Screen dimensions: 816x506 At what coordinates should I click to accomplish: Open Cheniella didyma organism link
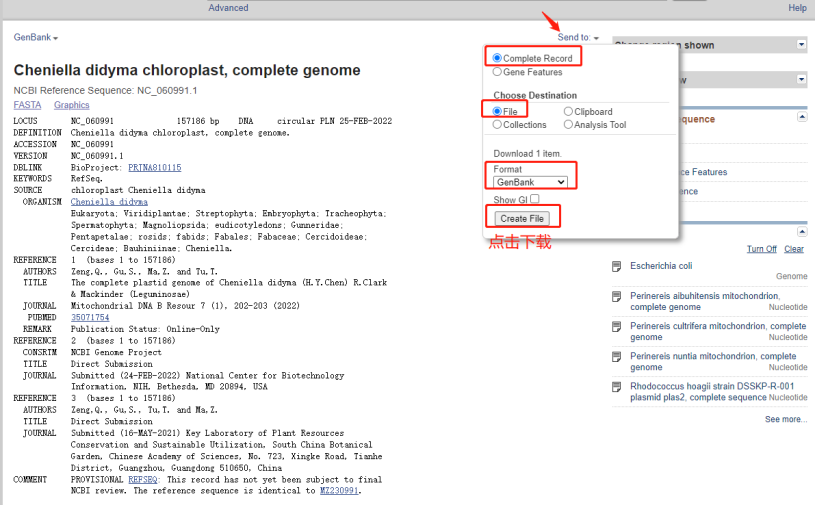click(x=109, y=202)
